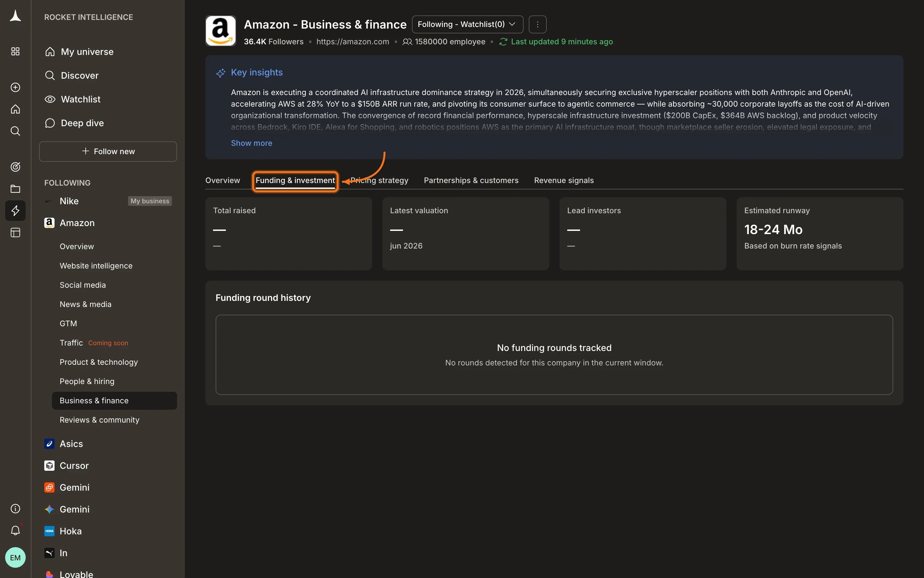Open the Partnerships & customers tab
Image resolution: width=924 pixels, height=578 pixels.
point(471,180)
